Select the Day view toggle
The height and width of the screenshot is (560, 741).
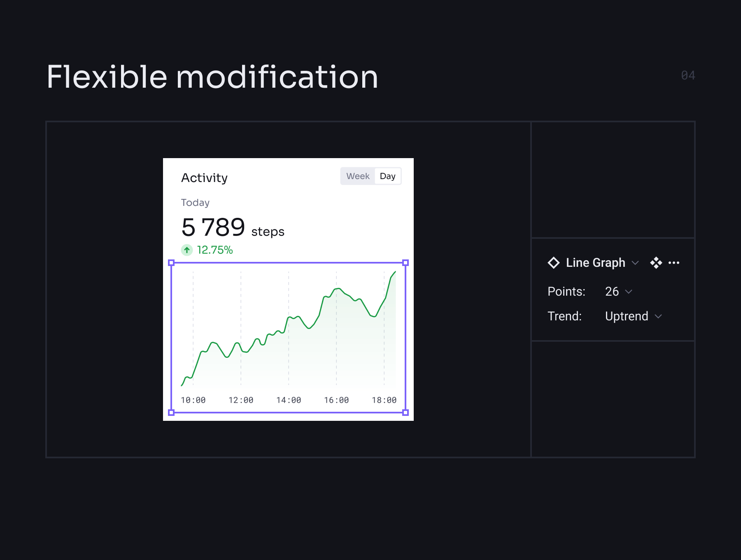[x=387, y=176]
